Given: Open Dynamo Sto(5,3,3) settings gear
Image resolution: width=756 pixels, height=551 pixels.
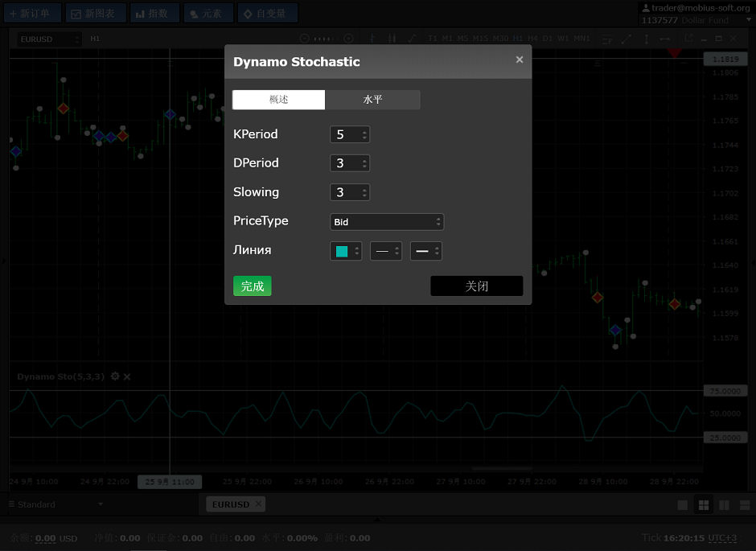Looking at the screenshot, I should (115, 376).
